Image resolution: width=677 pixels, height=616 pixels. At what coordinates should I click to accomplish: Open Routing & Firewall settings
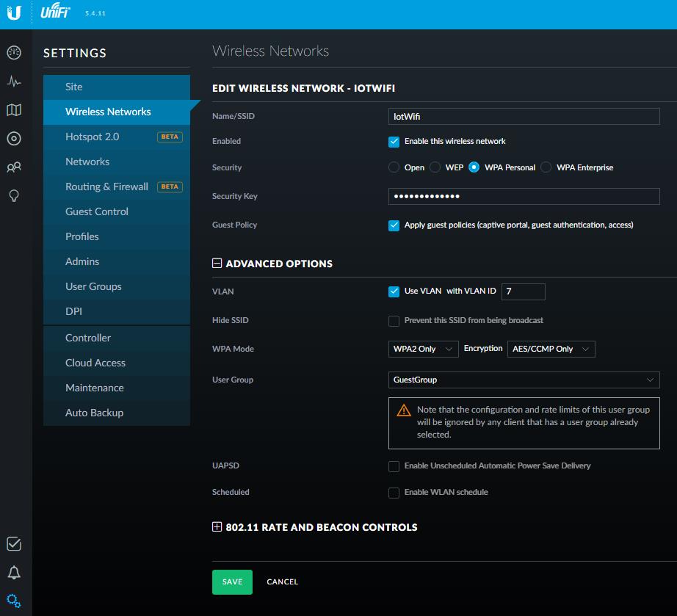click(x=106, y=186)
